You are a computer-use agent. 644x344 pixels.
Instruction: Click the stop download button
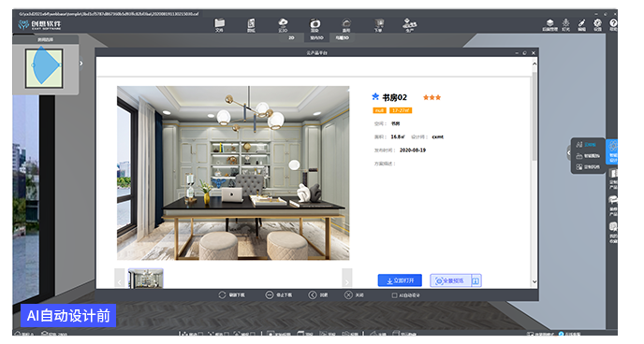[x=279, y=295]
